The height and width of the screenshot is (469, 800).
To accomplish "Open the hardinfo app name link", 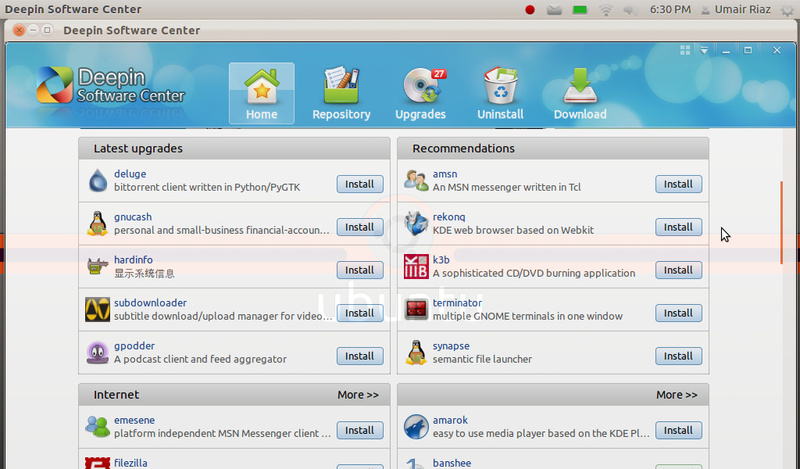I will (133, 260).
